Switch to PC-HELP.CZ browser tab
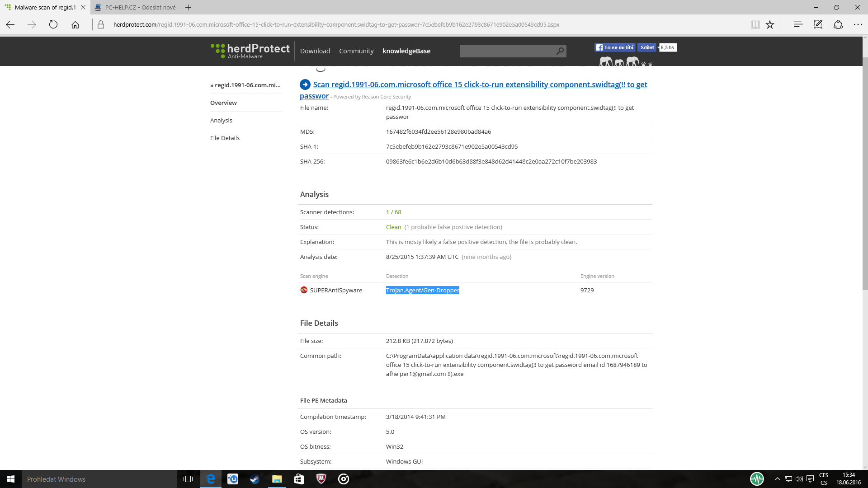The image size is (868, 488). (136, 7)
